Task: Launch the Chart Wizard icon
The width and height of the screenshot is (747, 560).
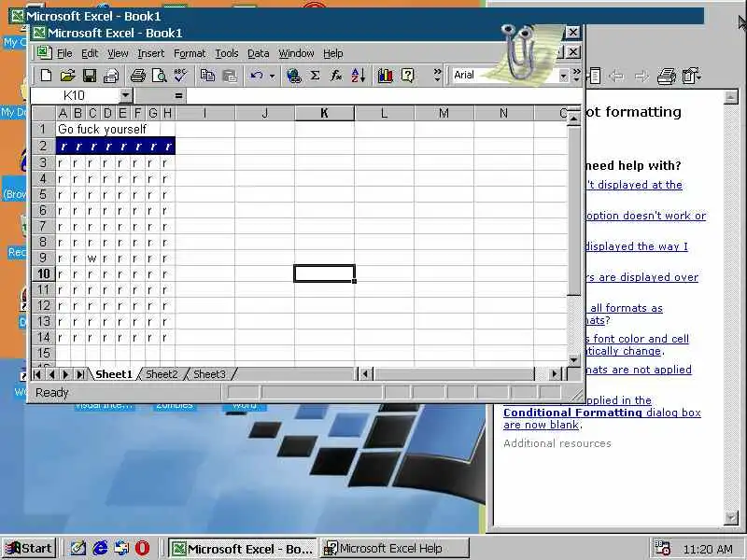Action: pyautogui.click(x=385, y=76)
